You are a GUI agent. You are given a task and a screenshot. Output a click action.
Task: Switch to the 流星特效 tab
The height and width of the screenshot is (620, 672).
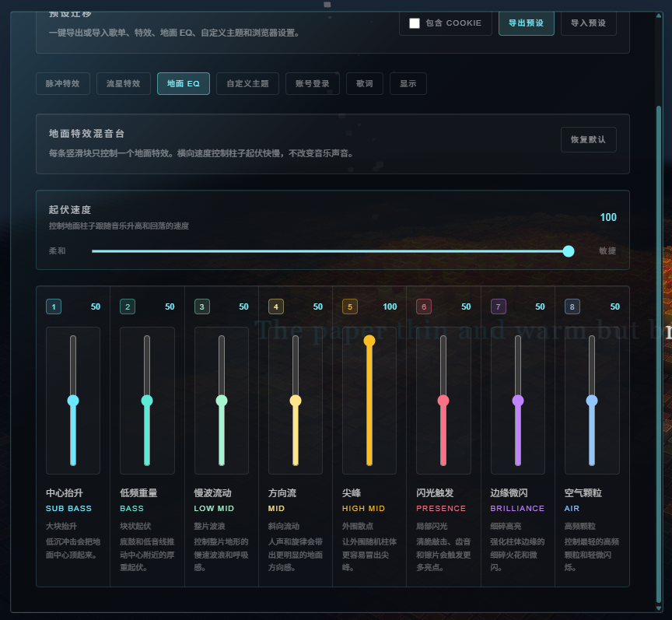(124, 83)
